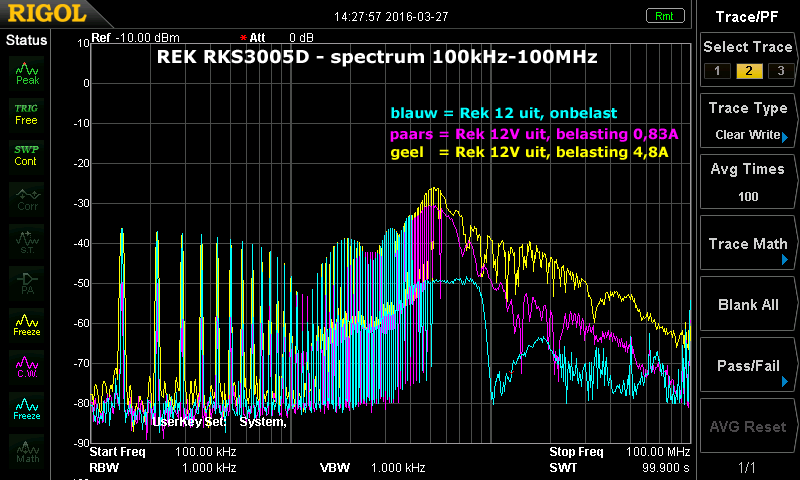The height and width of the screenshot is (480, 800).
Task: Click the Peak detector status icon
Action: [x=27, y=73]
